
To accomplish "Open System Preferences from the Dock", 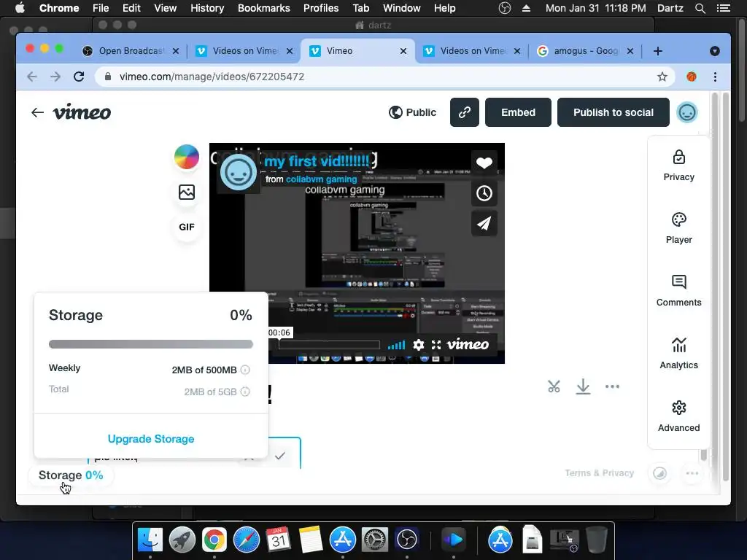I will click(x=375, y=540).
